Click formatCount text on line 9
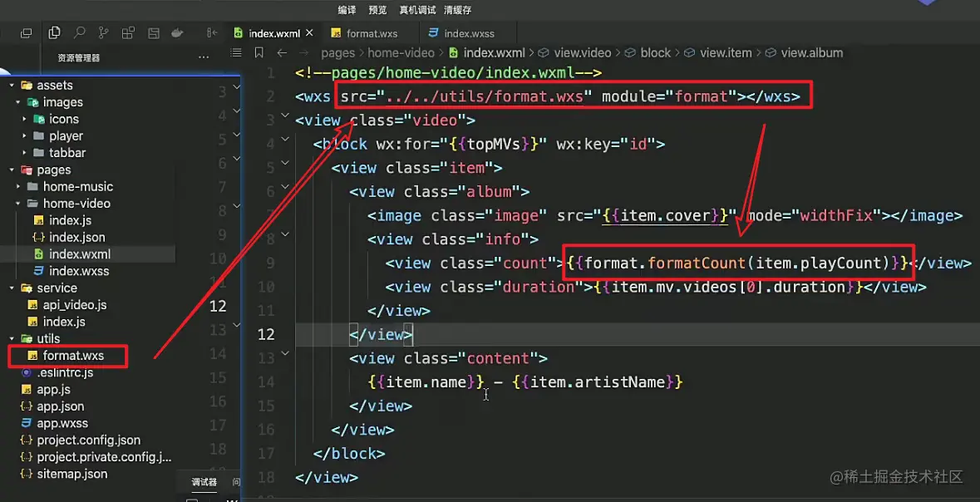This screenshot has height=502, width=980. coord(697,263)
